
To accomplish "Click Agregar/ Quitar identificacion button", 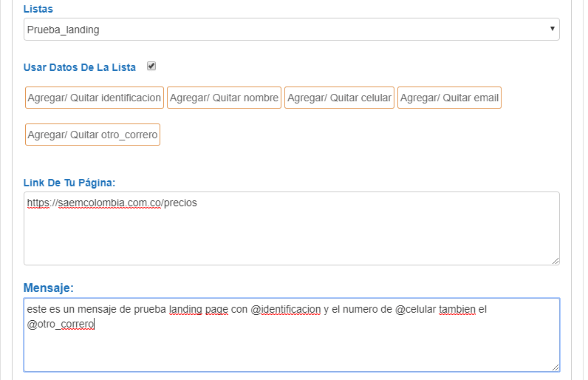I will click(x=94, y=98).
